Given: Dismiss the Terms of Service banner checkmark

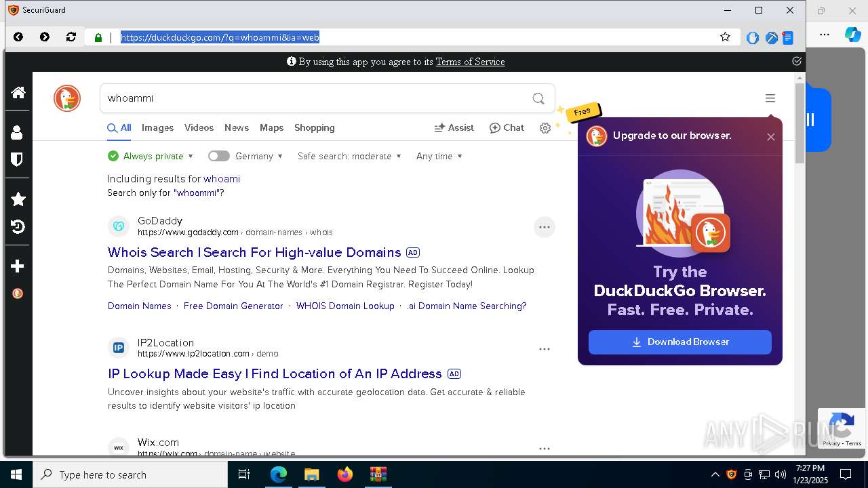Looking at the screenshot, I should click(x=797, y=61).
